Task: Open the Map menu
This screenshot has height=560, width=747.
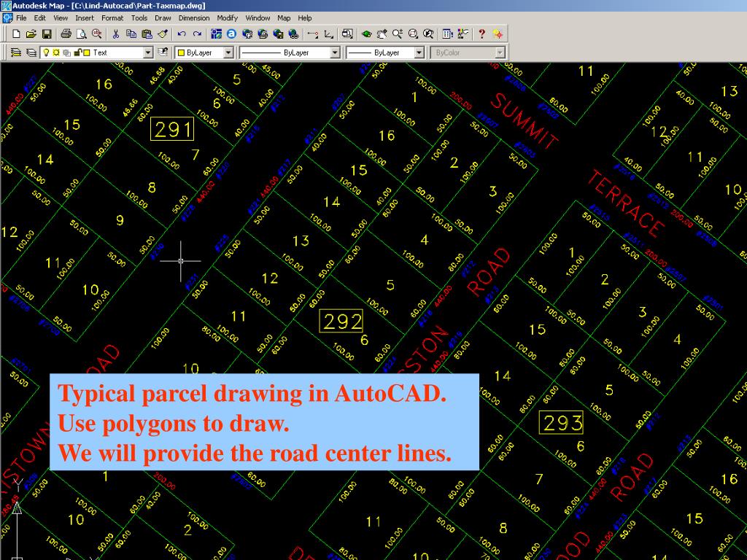Action: [283, 18]
